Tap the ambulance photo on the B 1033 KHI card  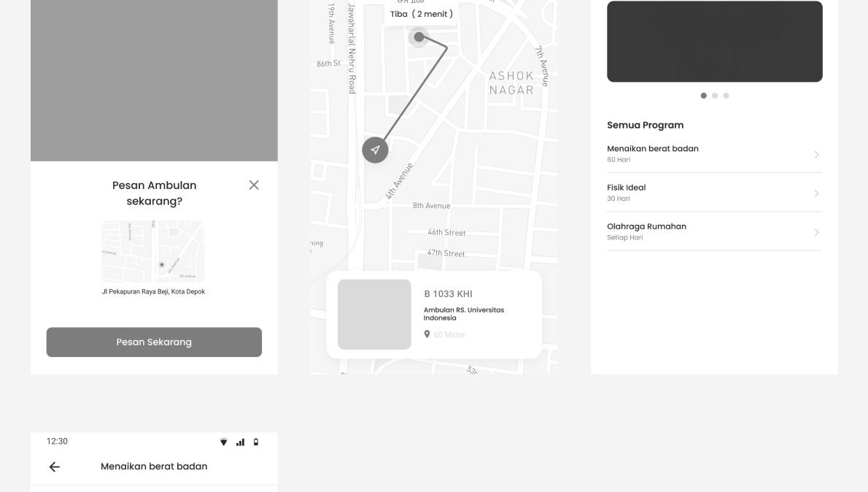click(374, 314)
